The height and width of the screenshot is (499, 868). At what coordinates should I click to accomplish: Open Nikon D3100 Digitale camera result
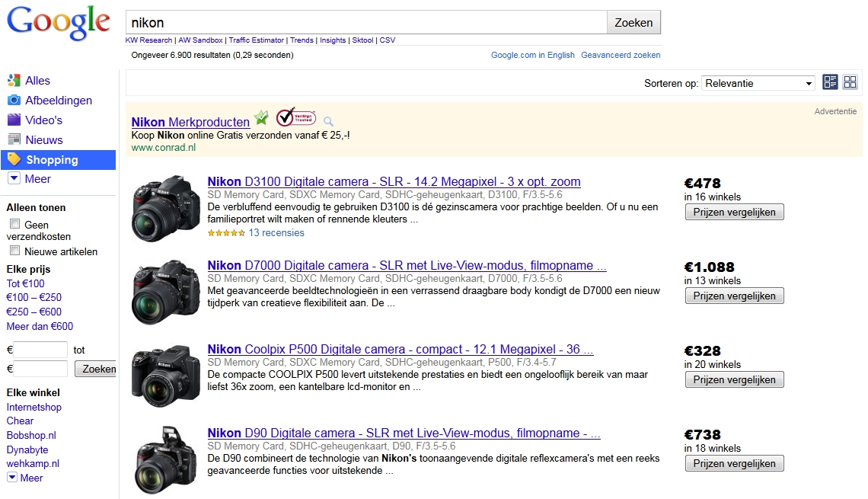[394, 181]
